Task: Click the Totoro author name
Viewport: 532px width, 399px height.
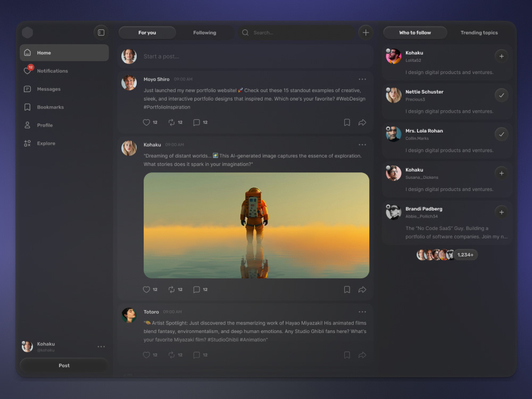Action: click(x=151, y=312)
